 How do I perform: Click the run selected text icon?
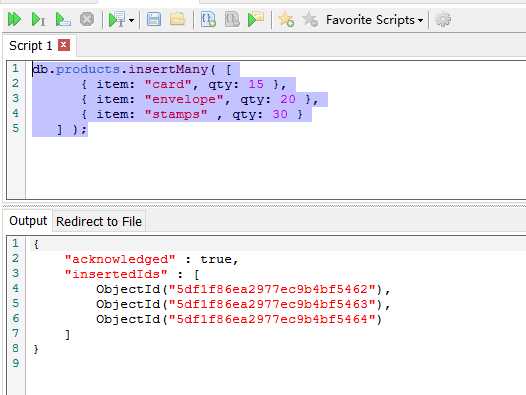pos(63,19)
